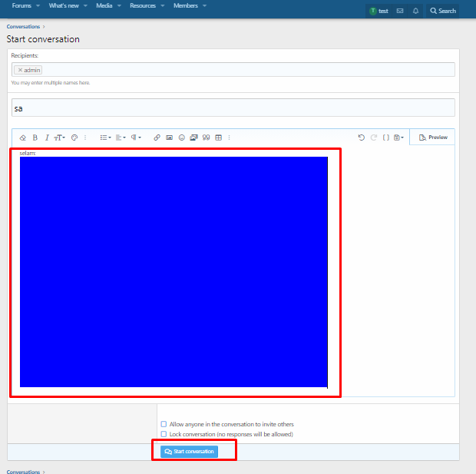Click the 'selam:' text in editor
This screenshot has height=474, width=476.
(x=28, y=153)
